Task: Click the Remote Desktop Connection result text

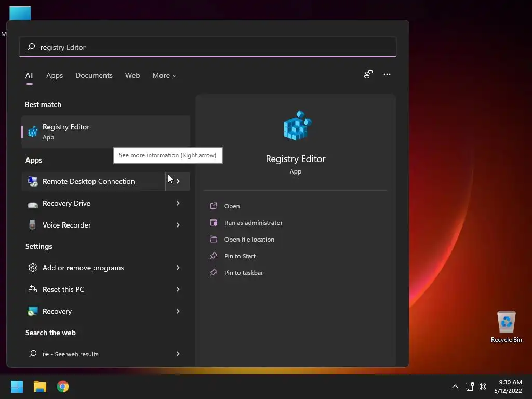Action: (88, 181)
